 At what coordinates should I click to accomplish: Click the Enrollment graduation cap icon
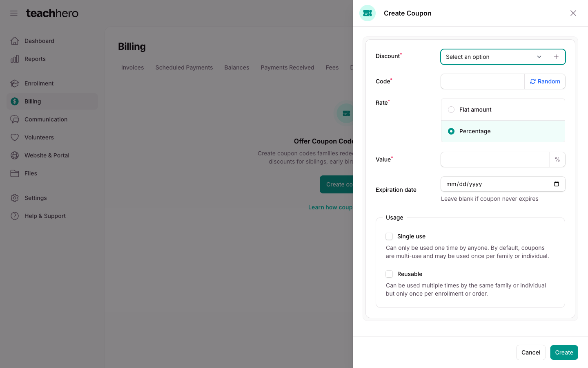coord(15,83)
